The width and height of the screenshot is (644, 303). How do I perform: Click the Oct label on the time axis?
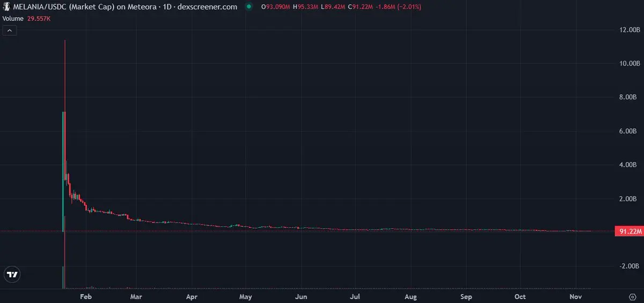(x=520, y=297)
